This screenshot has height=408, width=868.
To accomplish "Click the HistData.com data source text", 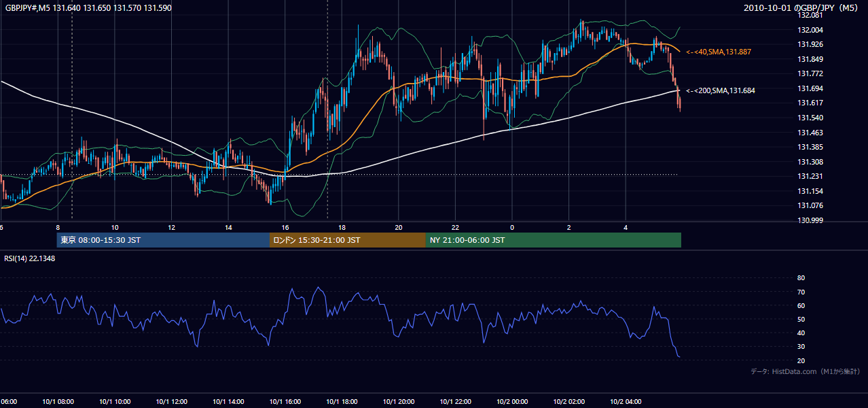I will click(806, 371).
